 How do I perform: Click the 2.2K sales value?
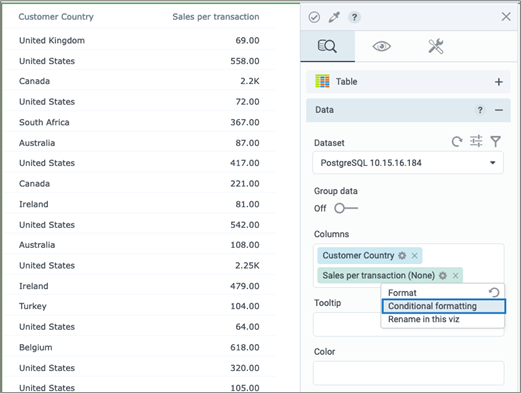(250, 81)
